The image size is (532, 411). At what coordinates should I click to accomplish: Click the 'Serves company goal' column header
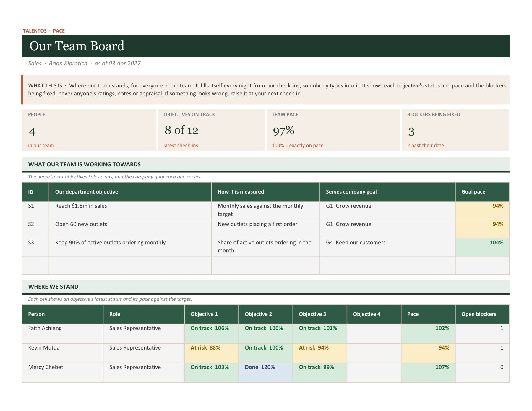point(387,192)
